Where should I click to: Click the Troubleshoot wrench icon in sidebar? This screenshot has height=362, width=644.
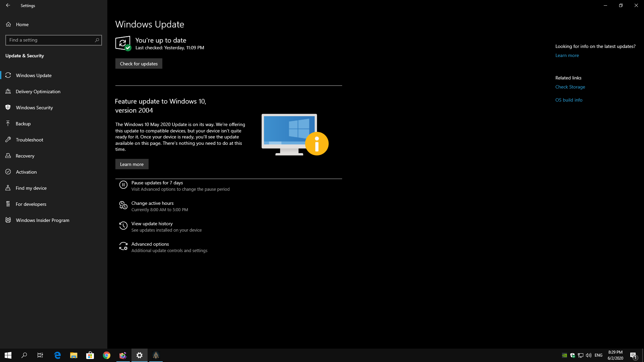click(x=8, y=140)
